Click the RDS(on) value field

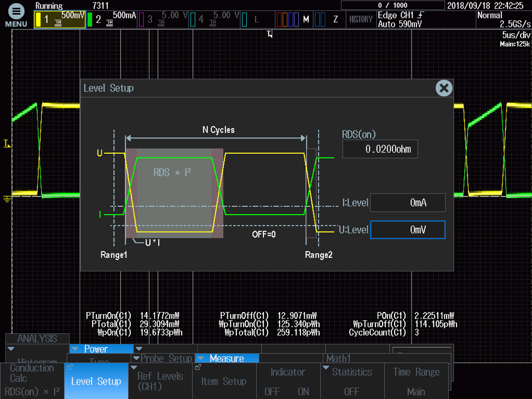(x=380, y=149)
